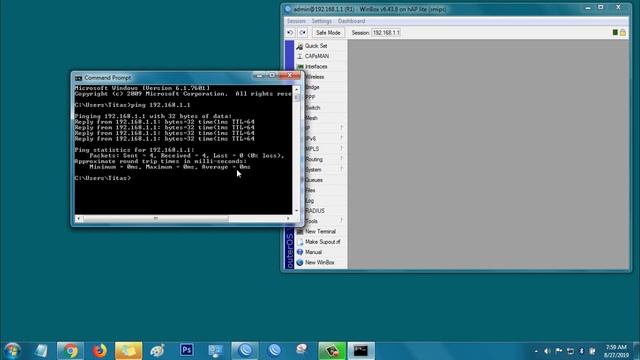Expand the Tools submenu arrow
This screenshot has width=640, height=360.
tap(341, 221)
